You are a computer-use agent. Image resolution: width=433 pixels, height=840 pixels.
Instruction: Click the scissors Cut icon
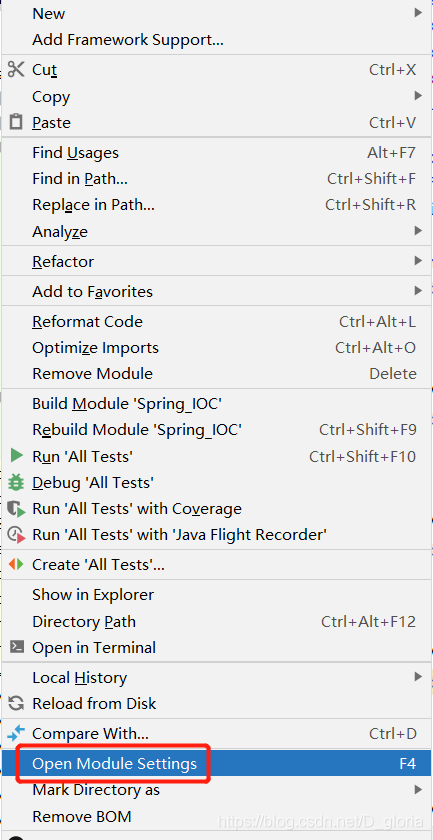coord(16,69)
